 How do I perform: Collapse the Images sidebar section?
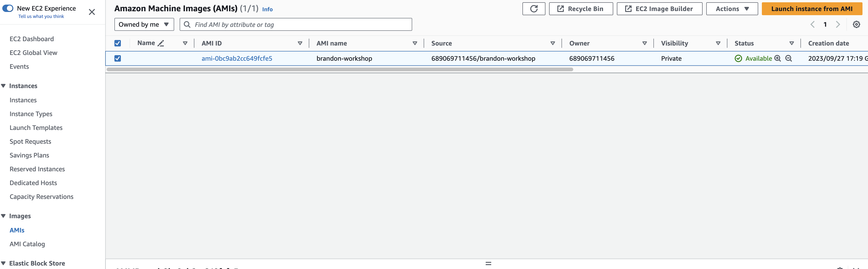click(3, 216)
